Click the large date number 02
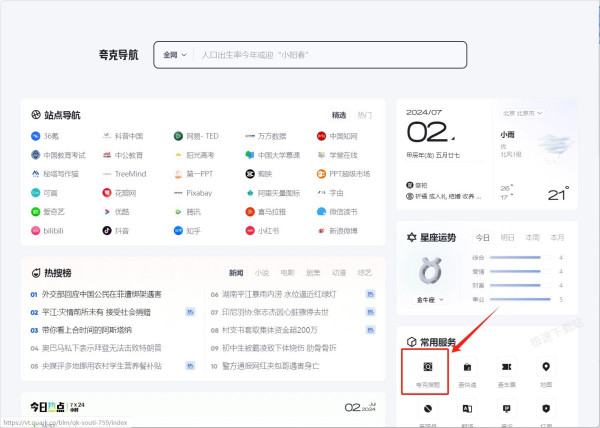Viewport: 600px width, 428px height. pos(427,132)
